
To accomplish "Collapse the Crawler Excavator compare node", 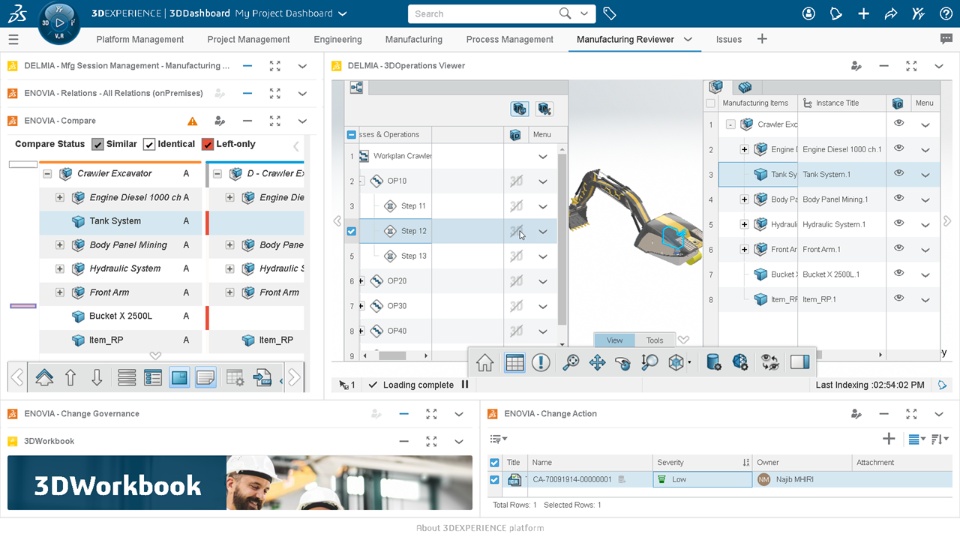I will 47,174.
